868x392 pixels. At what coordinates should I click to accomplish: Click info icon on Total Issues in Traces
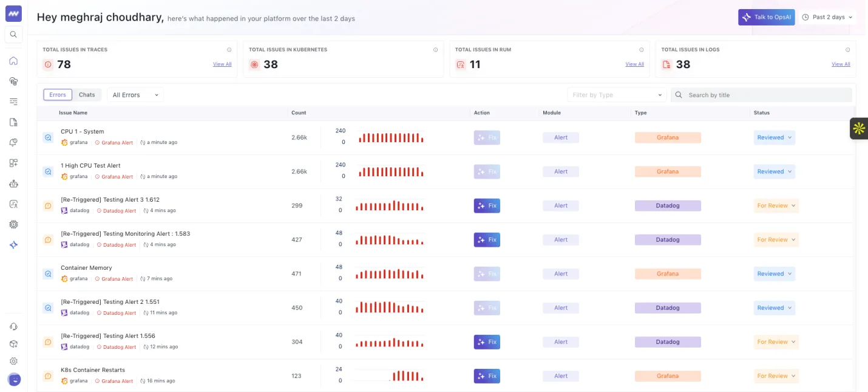[229, 50]
